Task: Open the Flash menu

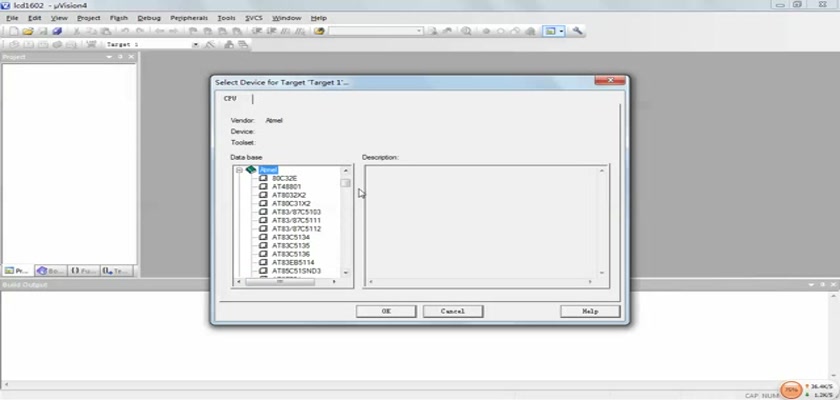Action: pyautogui.click(x=118, y=18)
